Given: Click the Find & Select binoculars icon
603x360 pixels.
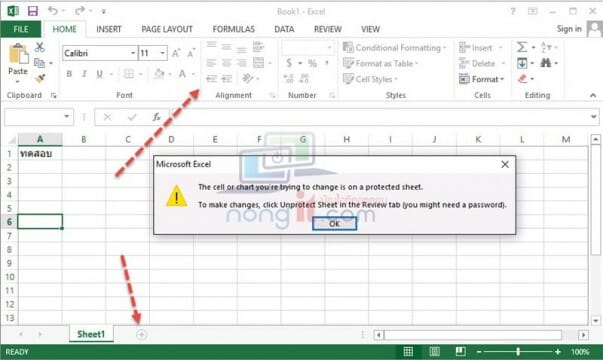Looking at the screenshot, I should point(546,63).
